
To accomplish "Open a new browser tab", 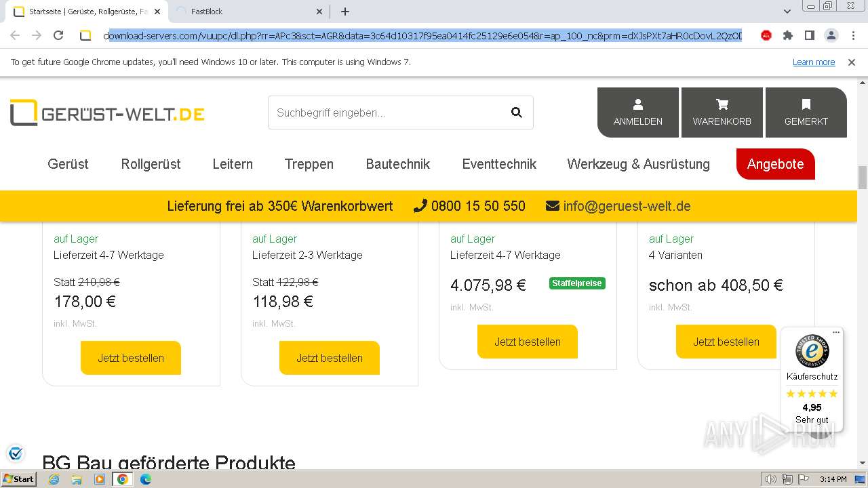I will pyautogui.click(x=344, y=12).
